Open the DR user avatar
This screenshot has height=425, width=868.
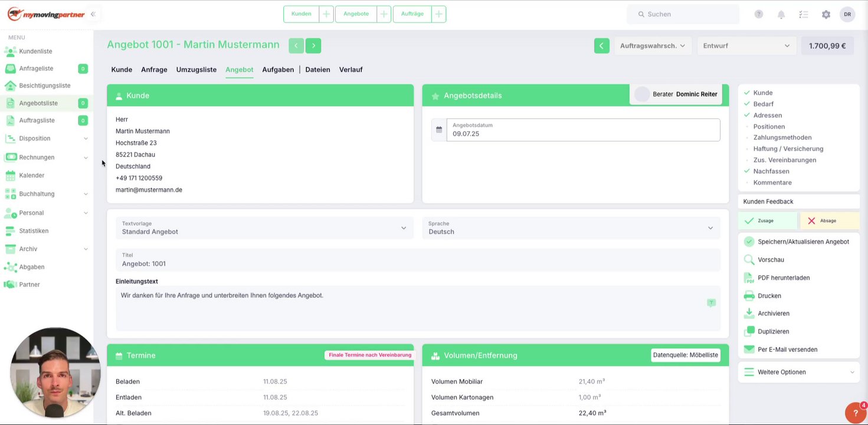click(847, 14)
